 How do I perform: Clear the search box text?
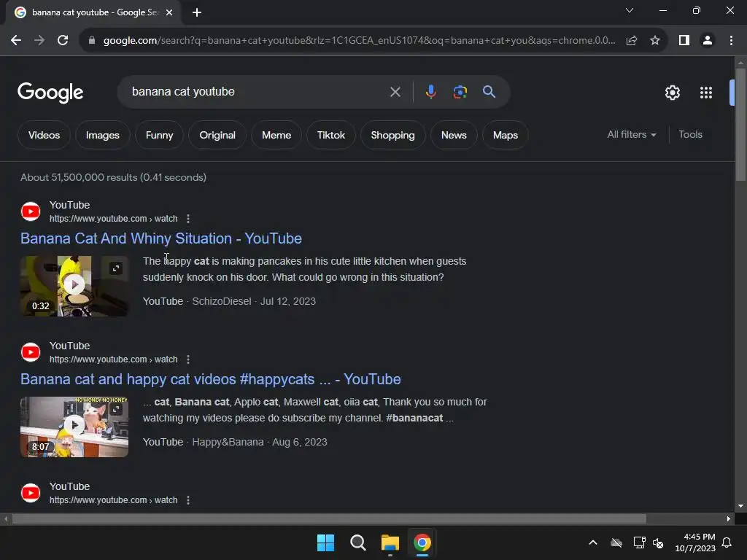point(395,92)
